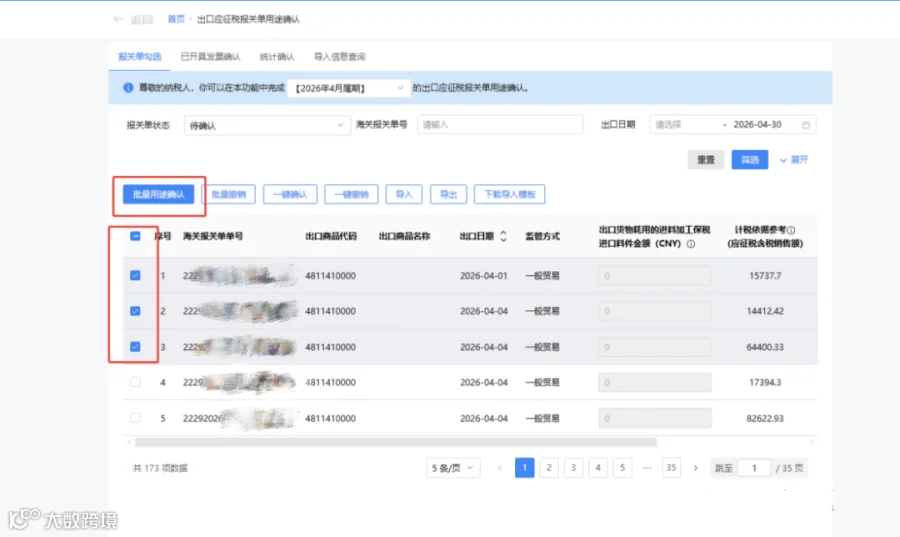900x537 pixels.
Task: Go to page 4 in pagination
Action: (x=598, y=468)
